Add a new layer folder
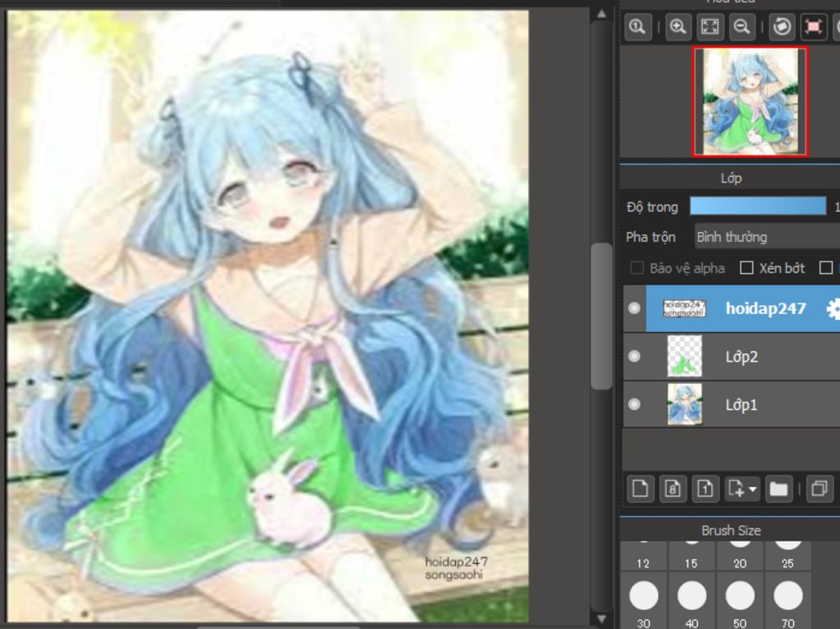The height and width of the screenshot is (629, 840). pyautogui.click(x=778, y=488)
